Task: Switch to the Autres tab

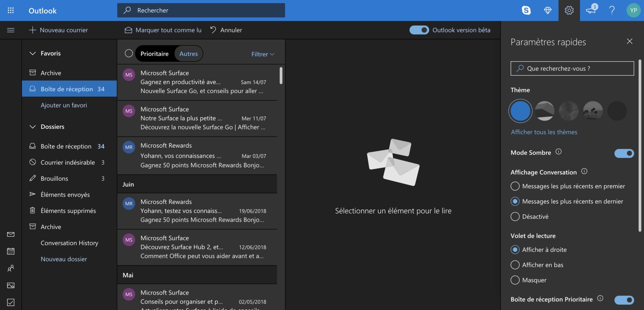Action: click(x=188, y=54)
